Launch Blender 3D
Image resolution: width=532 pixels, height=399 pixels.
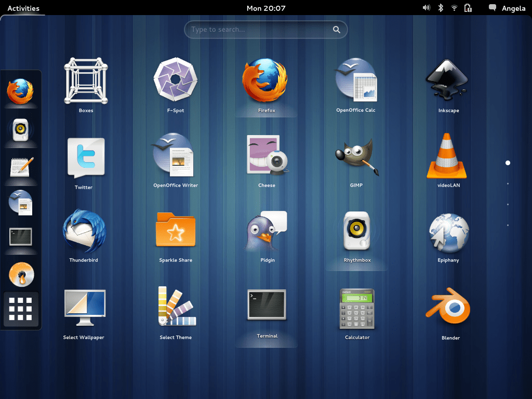(x=448, y=307)
